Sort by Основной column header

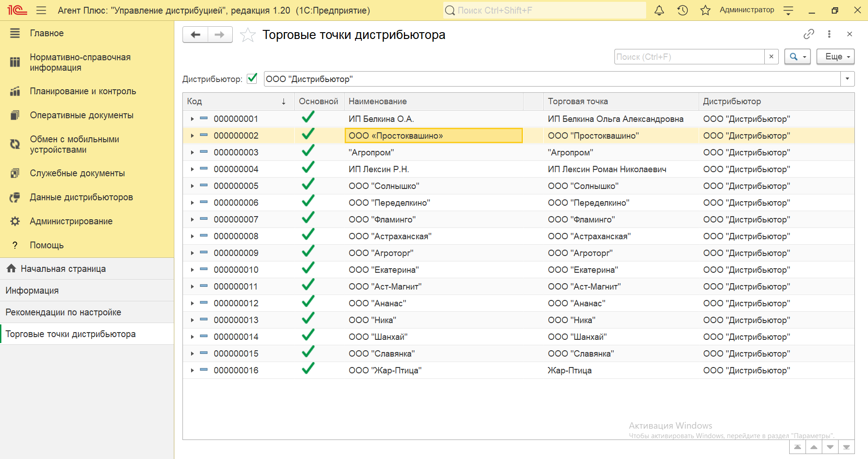tap(319, 101)
